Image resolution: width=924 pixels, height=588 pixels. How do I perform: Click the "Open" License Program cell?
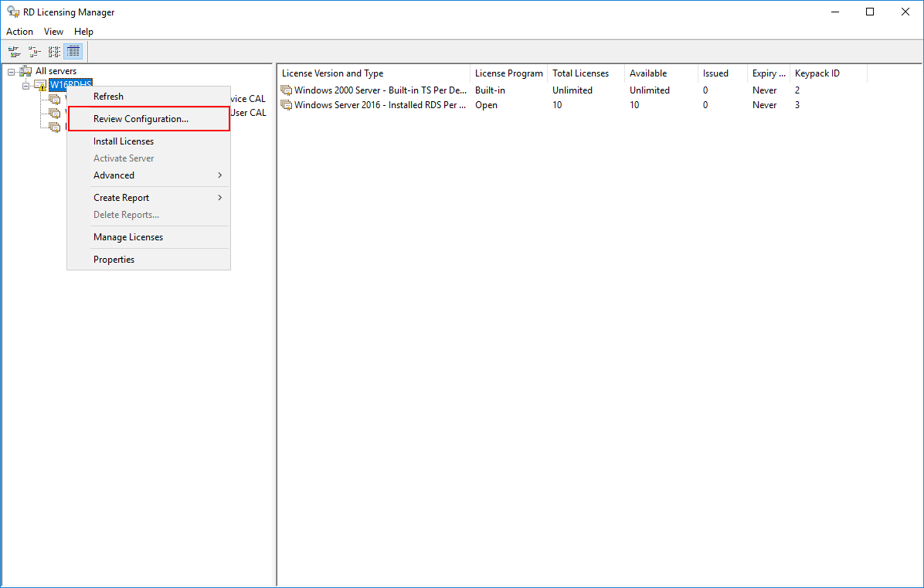click(486, 105)
